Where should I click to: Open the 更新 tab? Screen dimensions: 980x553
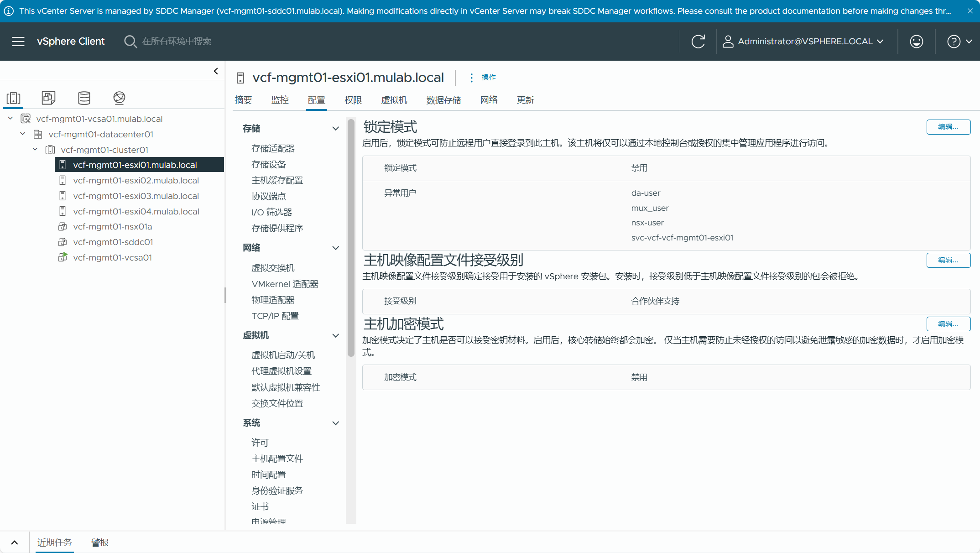pyautogui.click(x=526, y=100)
